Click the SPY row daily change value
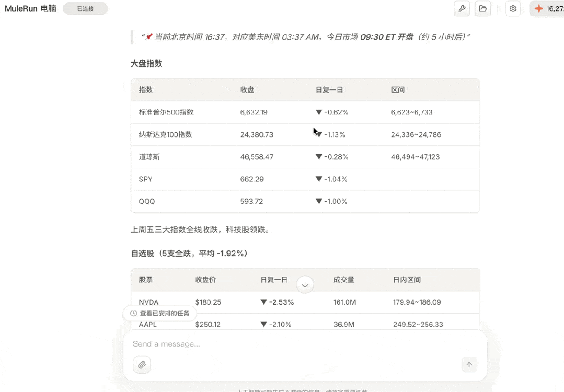This screenshot has height=392, width=564. point(332,179)
